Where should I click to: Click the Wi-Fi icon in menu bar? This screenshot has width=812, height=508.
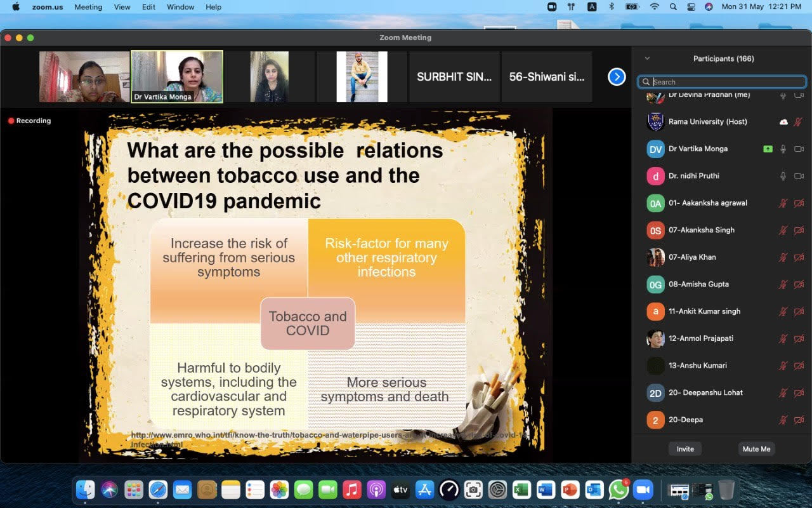coord(654,7)
